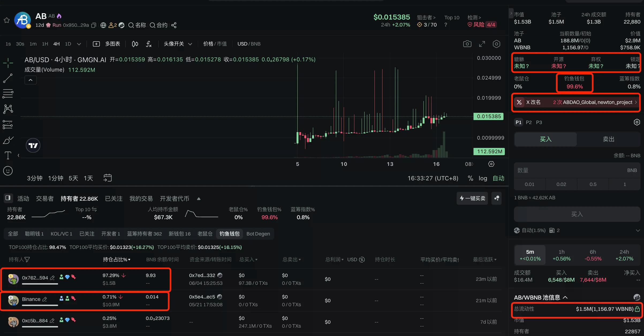
Task: Open the chart settings gear
Action: point(497,44)
